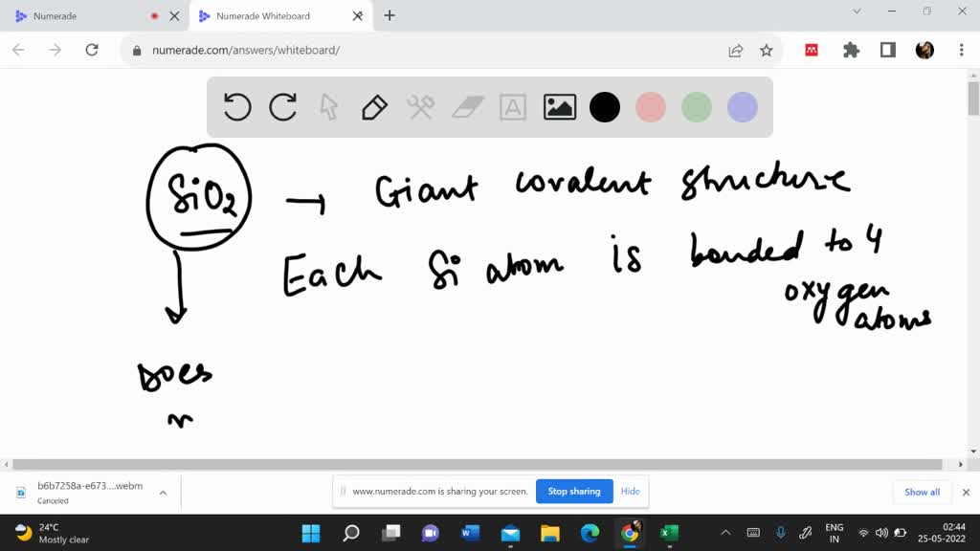The height and width of the screenshot is (551, 980).
Task: Click the Stop sharing button
Action: (574, 492)
